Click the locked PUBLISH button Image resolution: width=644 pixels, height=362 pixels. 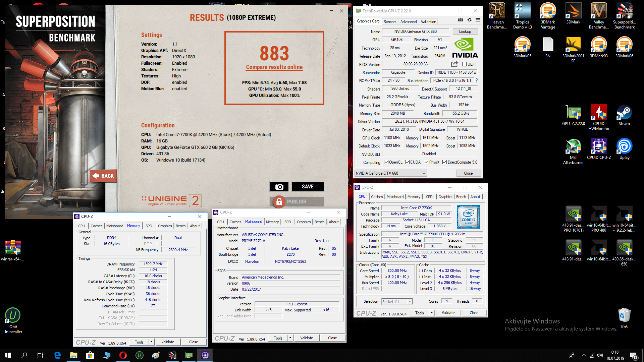point(297,202)
